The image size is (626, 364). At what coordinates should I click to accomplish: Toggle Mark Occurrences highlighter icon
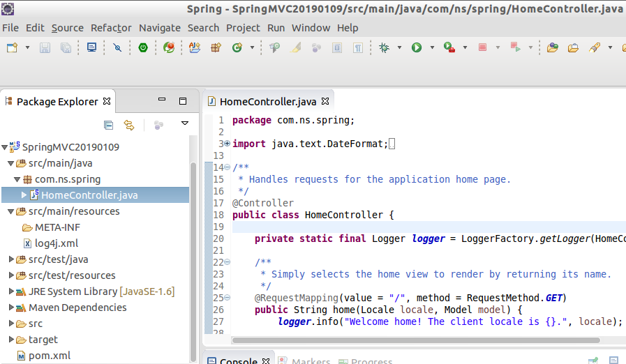296,48
